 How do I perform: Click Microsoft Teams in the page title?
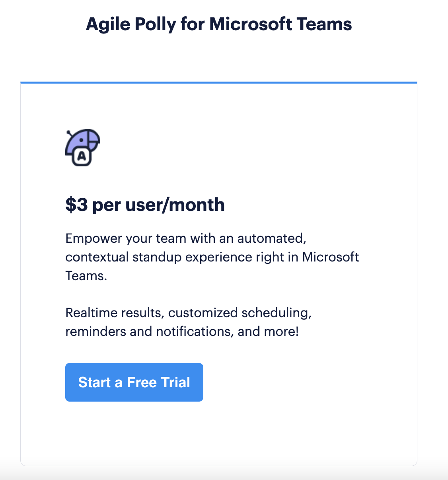pyautogui.click(x=280, y=24)
